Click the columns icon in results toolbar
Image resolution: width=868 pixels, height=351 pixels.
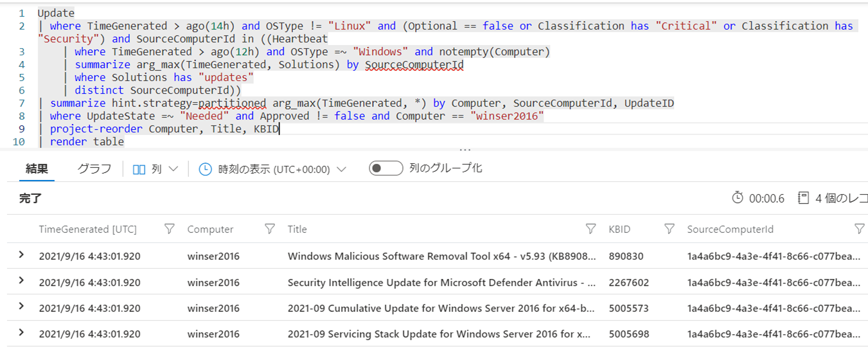pyautogui.click(x=139, y=169)
